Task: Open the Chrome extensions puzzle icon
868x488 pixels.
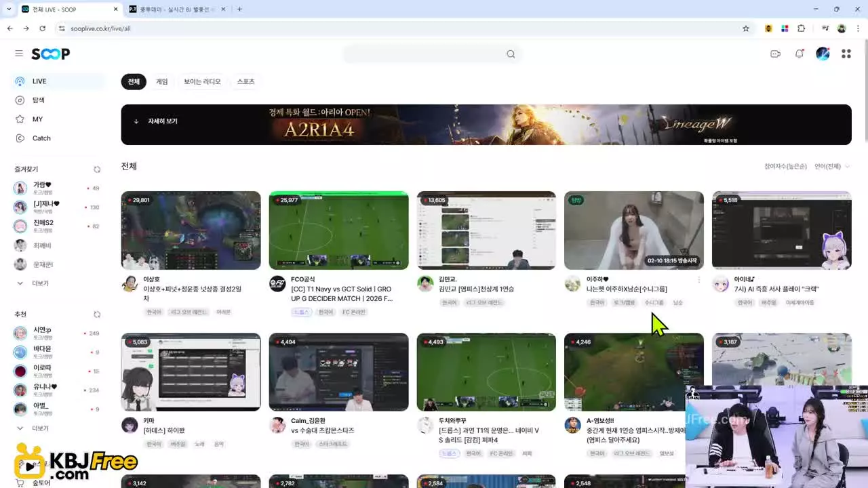Action: point(802,28)
